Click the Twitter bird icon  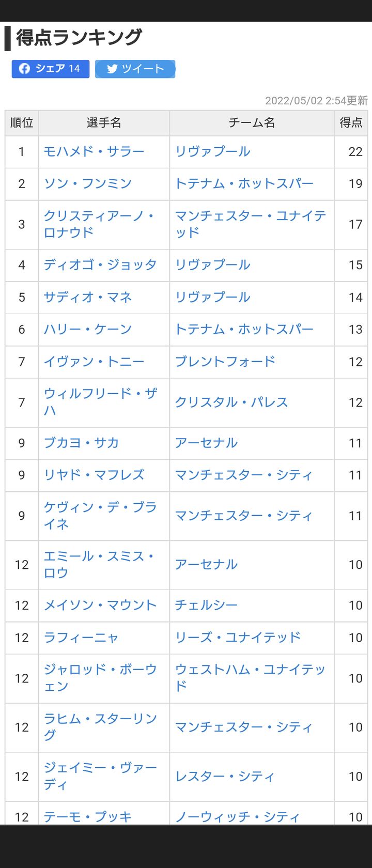112,69
